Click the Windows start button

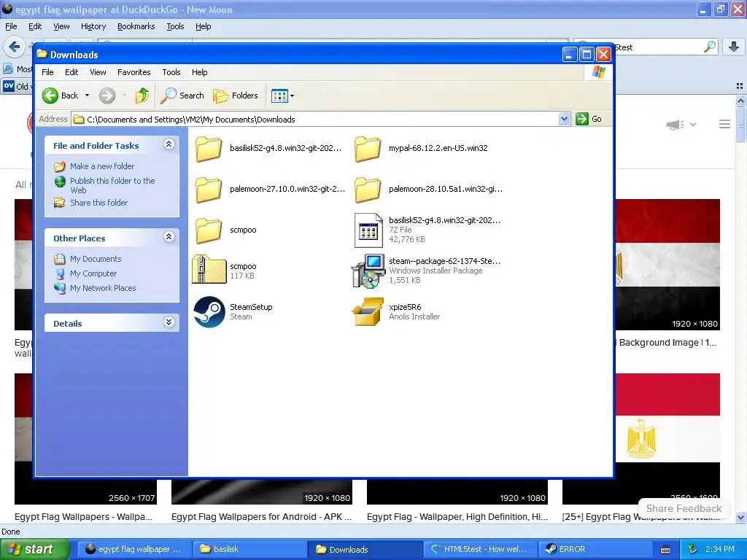34,550
